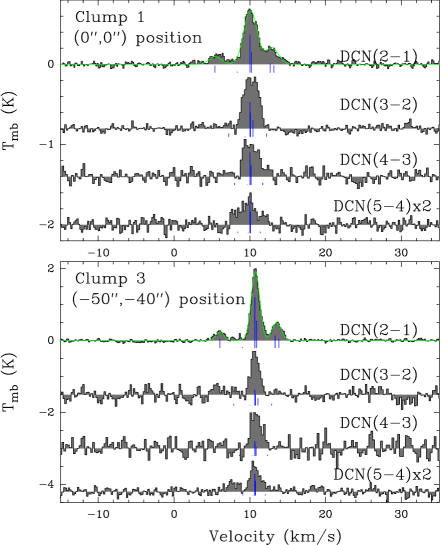Image resolution: width=440 pixels, height=545 pixels.
Task: Click the DCN(4-3) label in Clump 3 panel
Action: (x=379, y=423)
